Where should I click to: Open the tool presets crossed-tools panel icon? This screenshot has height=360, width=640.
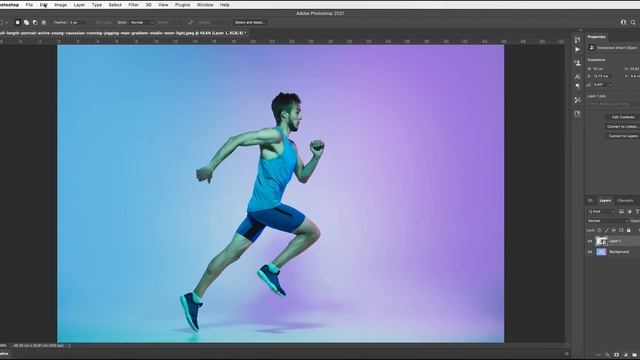(577, 100)
